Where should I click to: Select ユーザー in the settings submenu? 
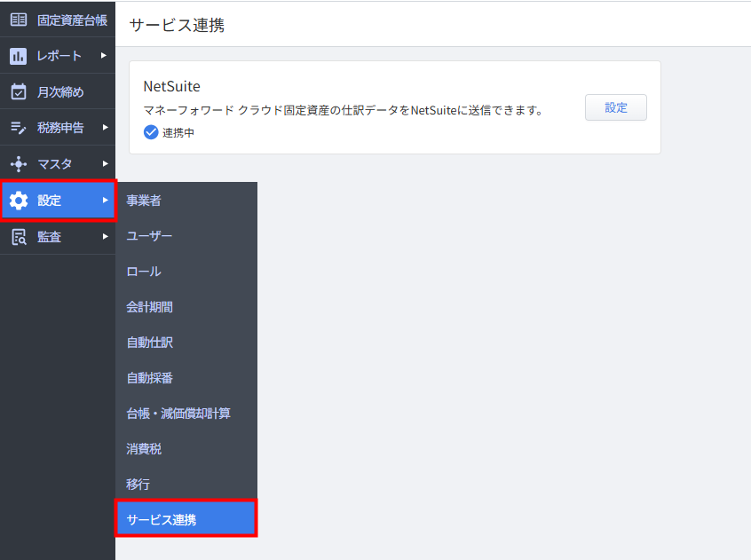click(149, 236)
